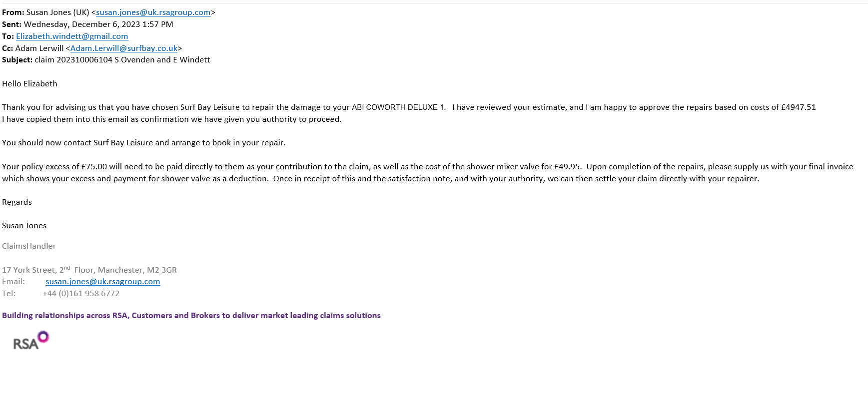Image resolution: width=868 pixels, height=413 pixels.
Task: Click the Regards sign-off text
Action: [x=16, y=202]
